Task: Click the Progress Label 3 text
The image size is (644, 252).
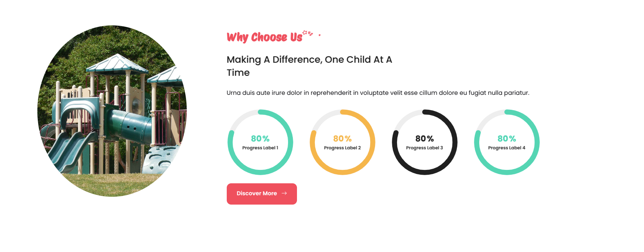Action: (425, 148)
